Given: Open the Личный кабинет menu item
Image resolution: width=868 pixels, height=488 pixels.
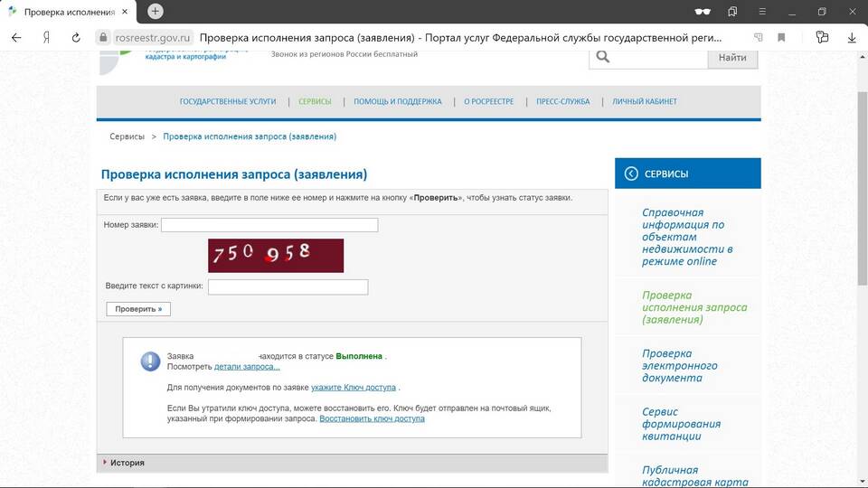Looking at the screenshot, I should coord(644,102).
